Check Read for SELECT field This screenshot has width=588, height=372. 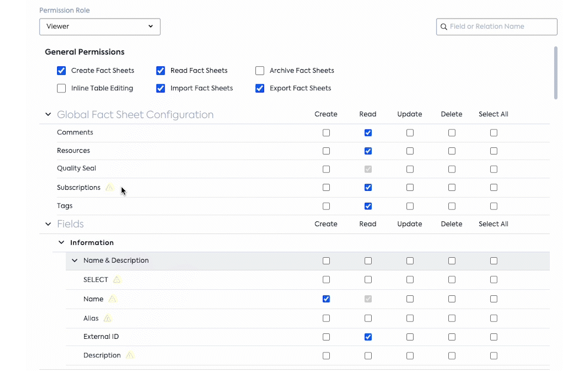coord(368,280)
